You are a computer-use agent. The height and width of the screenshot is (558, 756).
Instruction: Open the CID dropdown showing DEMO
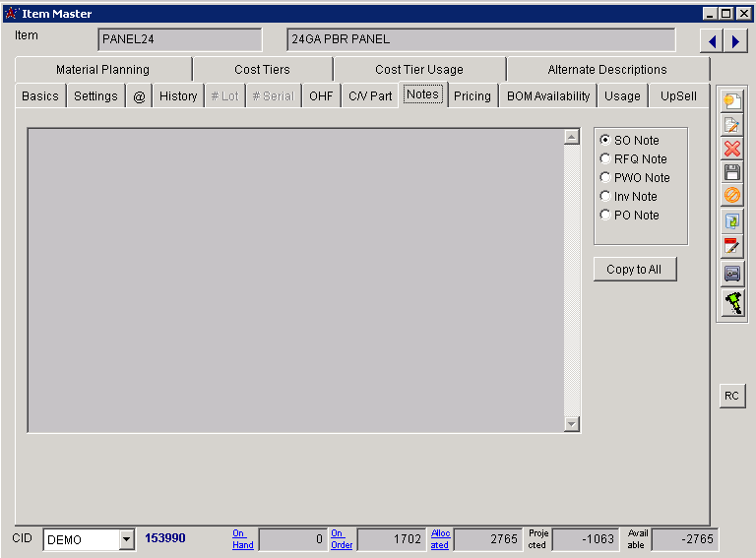coord(126,539)
